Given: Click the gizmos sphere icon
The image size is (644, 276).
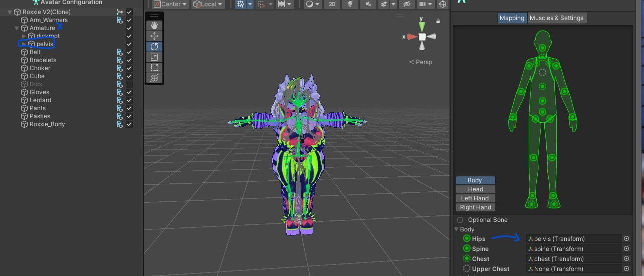Looking at the screenshot, I should 443,4.
